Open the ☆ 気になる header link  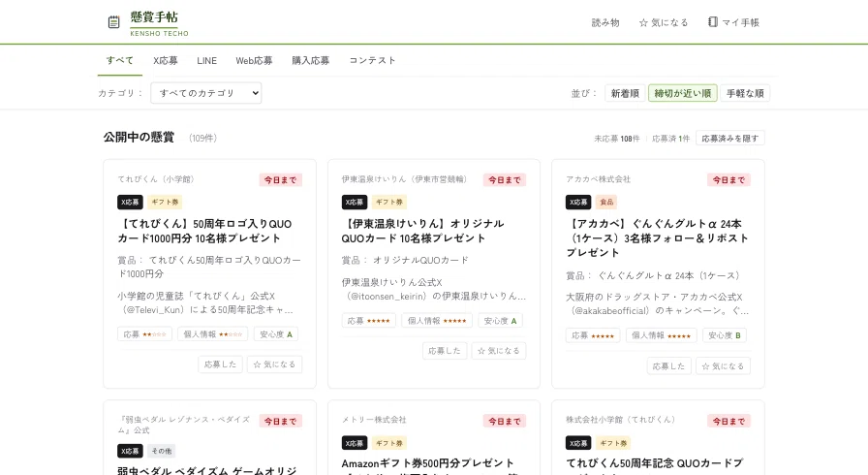tap(664, 22)
